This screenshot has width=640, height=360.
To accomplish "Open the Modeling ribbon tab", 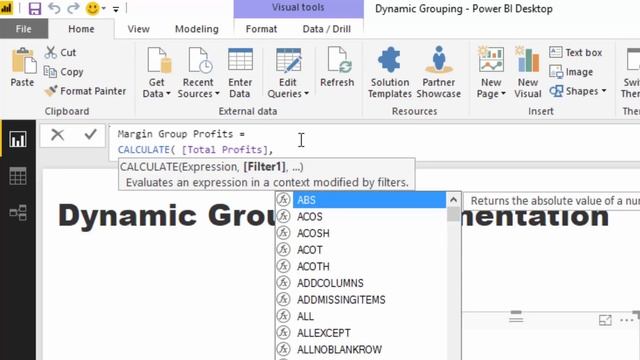I will [197, 29].
